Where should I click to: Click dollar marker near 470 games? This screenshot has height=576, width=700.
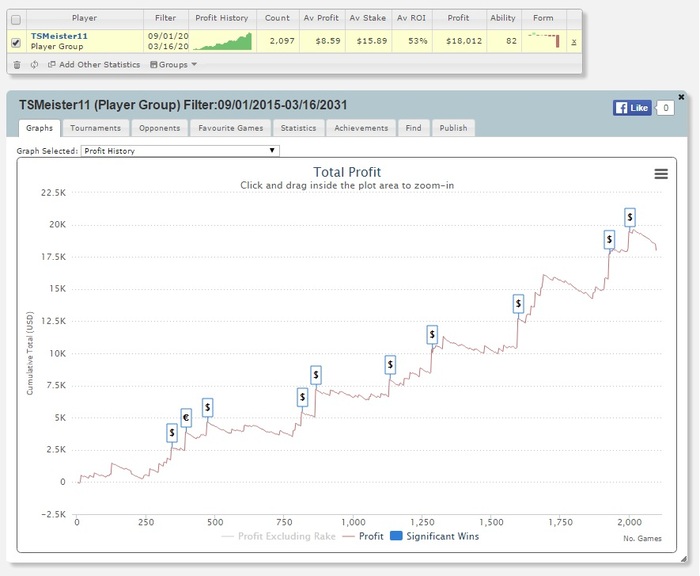tap(208, 407)
